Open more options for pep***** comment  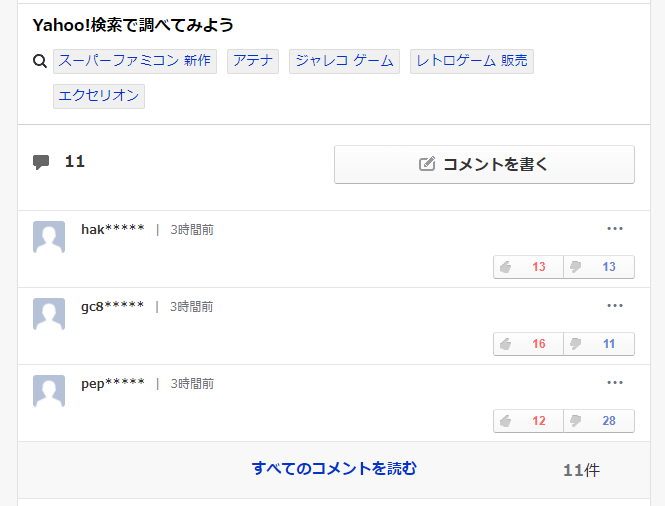[615, 383]
